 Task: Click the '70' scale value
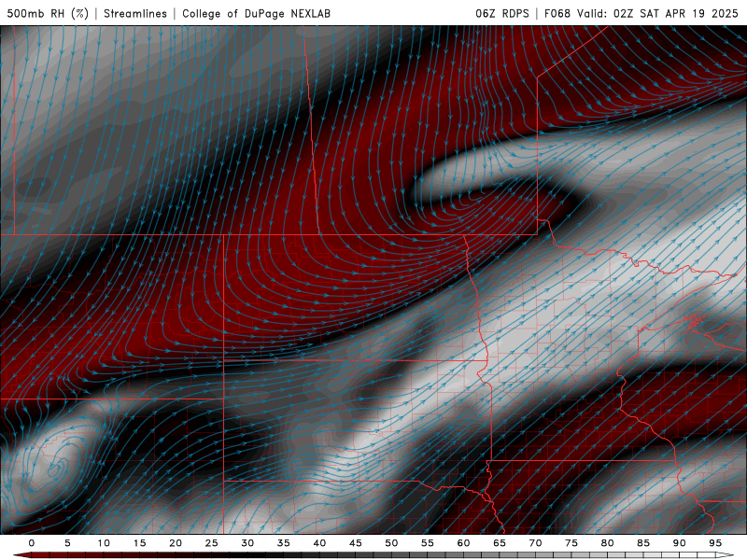(x=535, y=543)
